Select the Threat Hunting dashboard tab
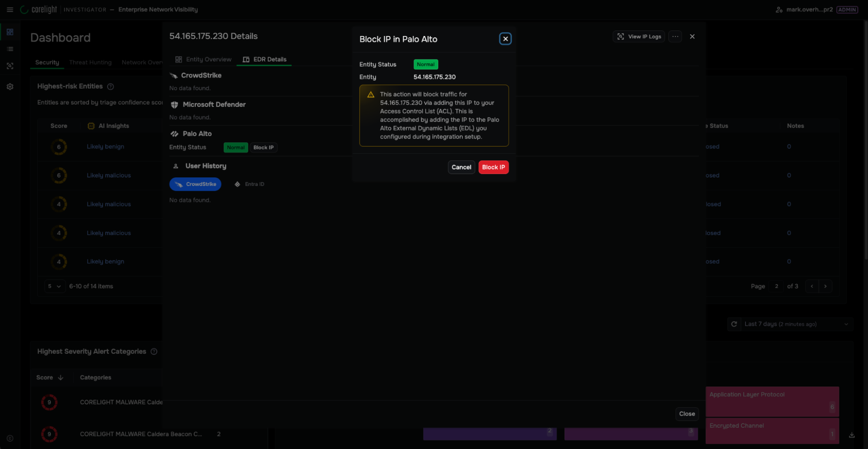This screenshot has width=868, height=449. [90, 62]
